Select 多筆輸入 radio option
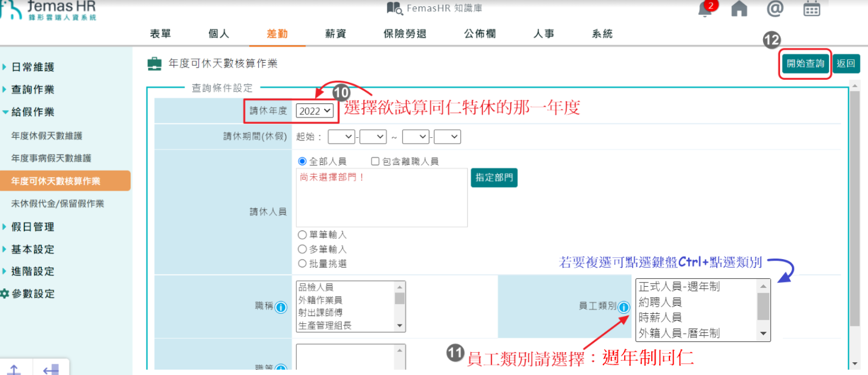Viewport: 868px width, 375px height. pos(302,249)
